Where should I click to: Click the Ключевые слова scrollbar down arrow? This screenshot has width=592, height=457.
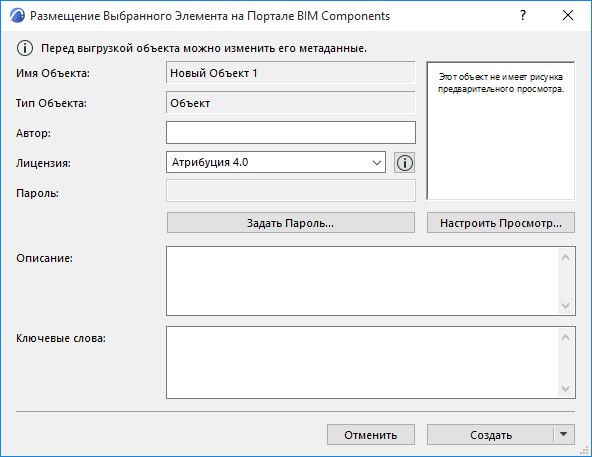tap(566, 388)
